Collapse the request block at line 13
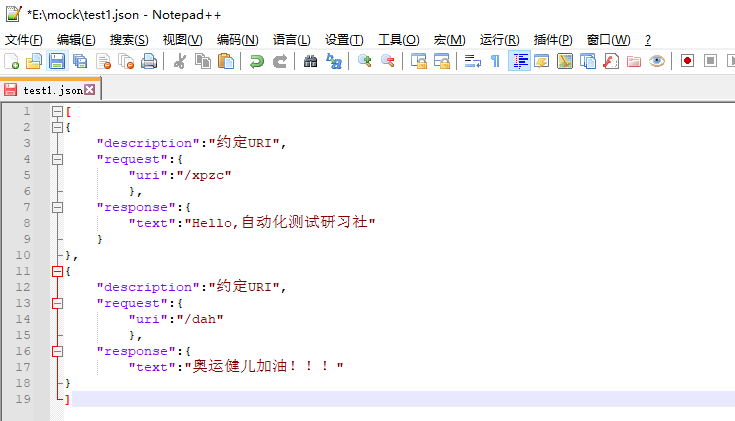The height and width of the screenshot is (421, 735). [x=57, y=303]
